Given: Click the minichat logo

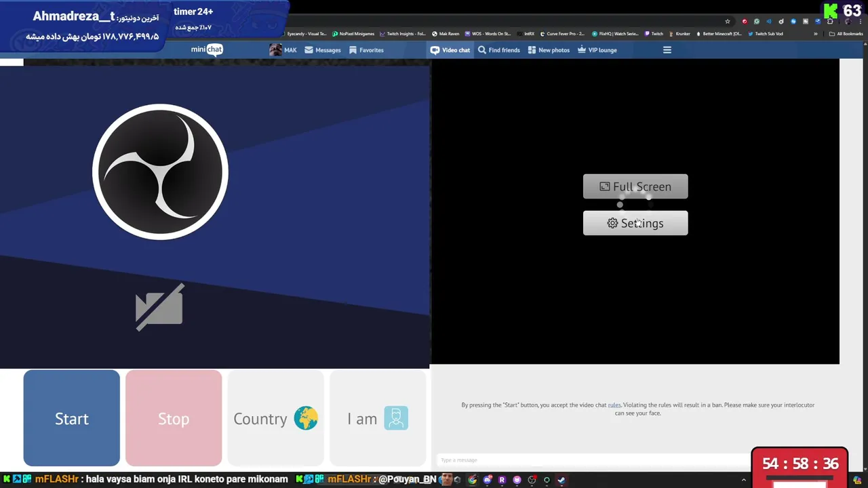Looking at the screenshot, I should click(207, 49).
